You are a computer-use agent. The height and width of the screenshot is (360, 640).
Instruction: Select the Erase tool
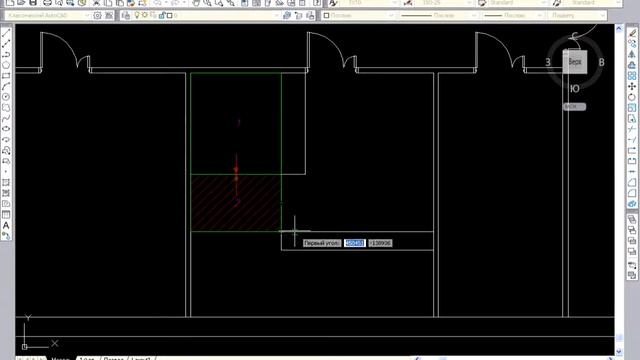632,33
